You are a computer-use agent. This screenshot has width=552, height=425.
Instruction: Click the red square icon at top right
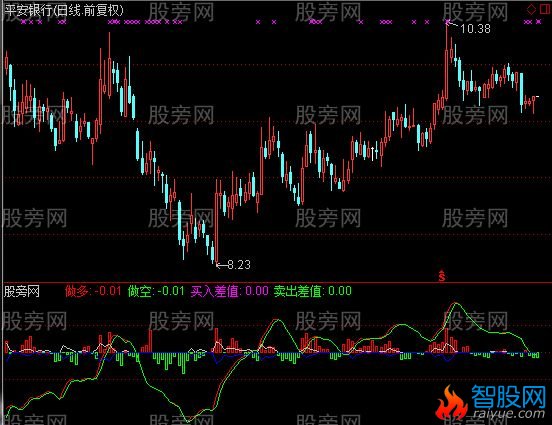(545, 9)
